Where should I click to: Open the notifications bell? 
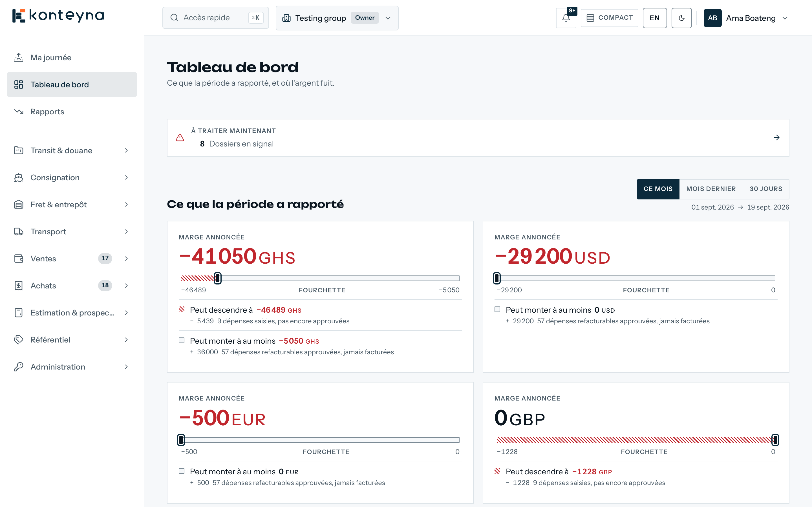click(566, 18)
